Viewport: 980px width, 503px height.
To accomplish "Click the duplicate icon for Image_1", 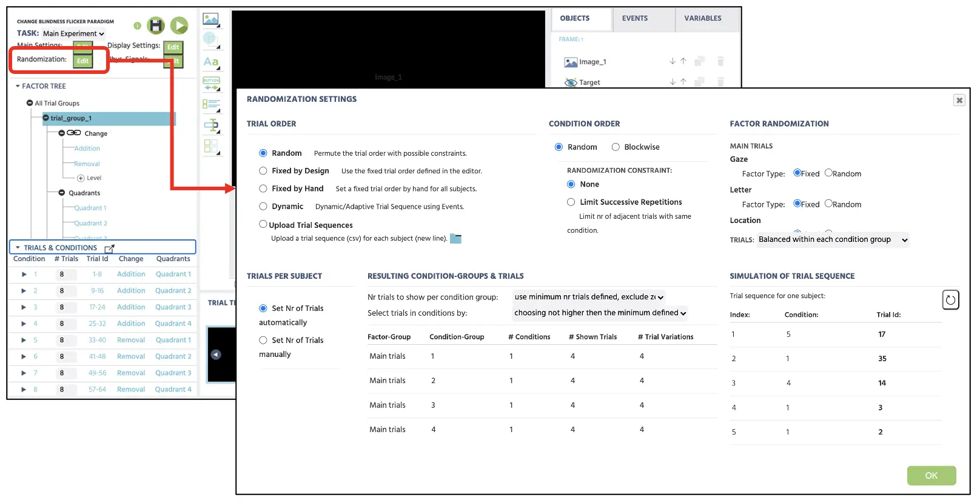I will (x=699, y=61).
